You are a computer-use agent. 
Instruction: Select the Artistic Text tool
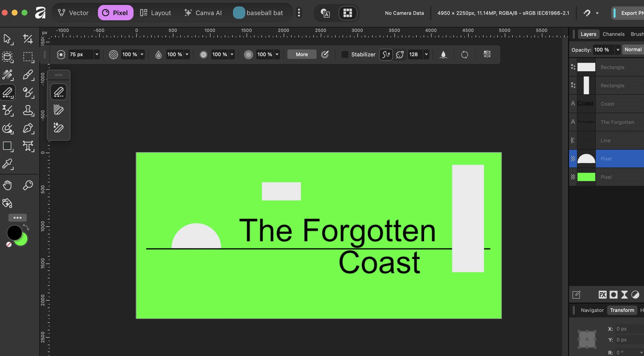point(28,146)
